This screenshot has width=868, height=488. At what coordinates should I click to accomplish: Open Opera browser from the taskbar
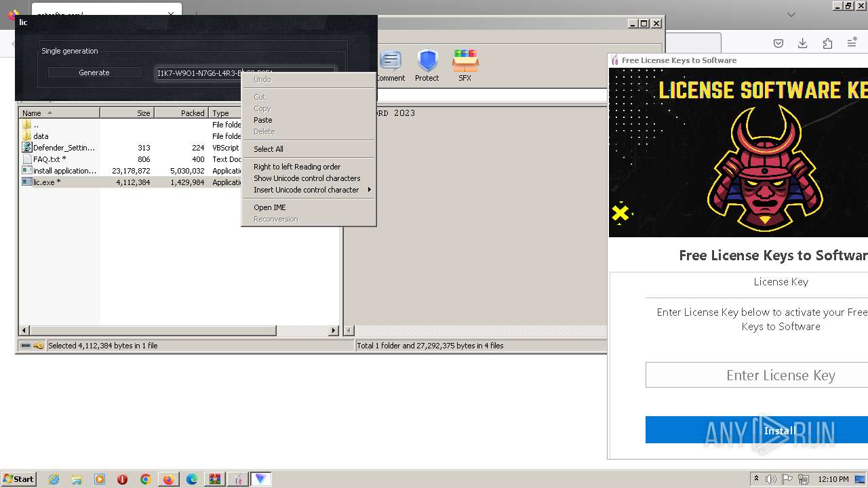pyautogui.click(x=123, y=479)
